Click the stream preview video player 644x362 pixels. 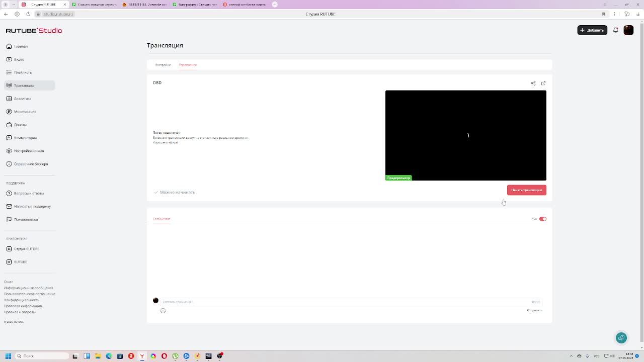pos(466,135)
